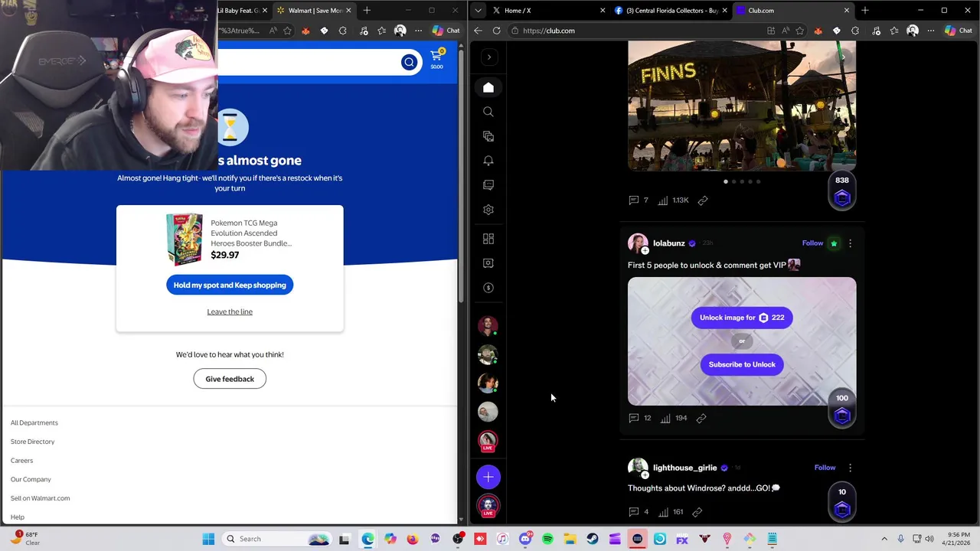
Task: Click Subscribe to Unlock button
Action: 742,364
